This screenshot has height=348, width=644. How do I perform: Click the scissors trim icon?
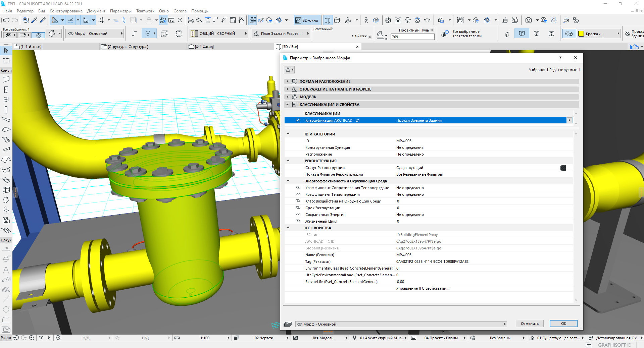point(191,20)
